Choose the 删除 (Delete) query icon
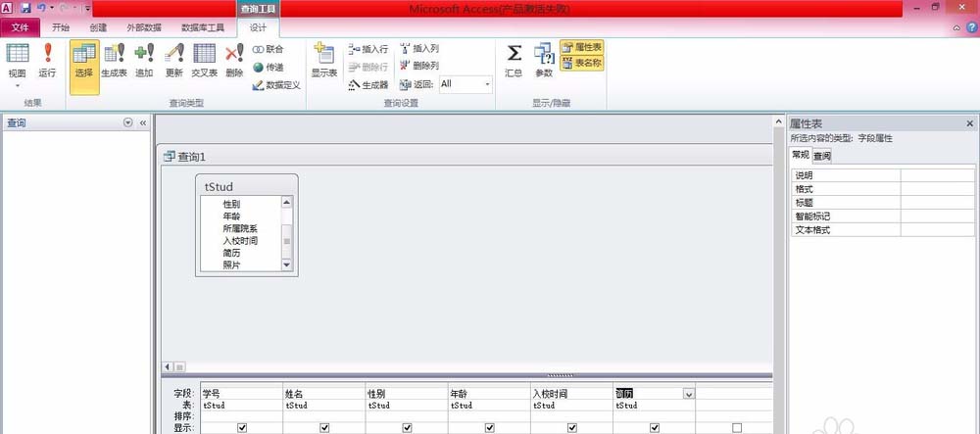The height and width of the screenshot is (434, 980). point(234,53)
